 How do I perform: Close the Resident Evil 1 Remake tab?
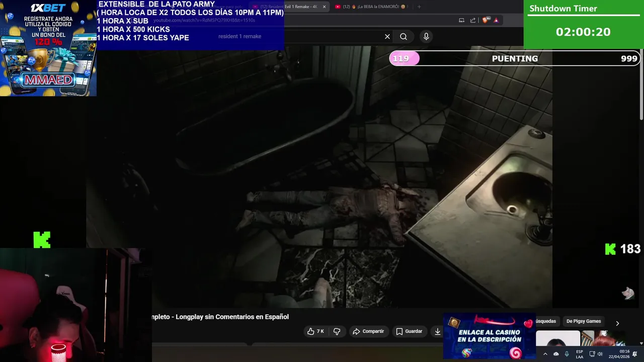(x=324, y=7)
